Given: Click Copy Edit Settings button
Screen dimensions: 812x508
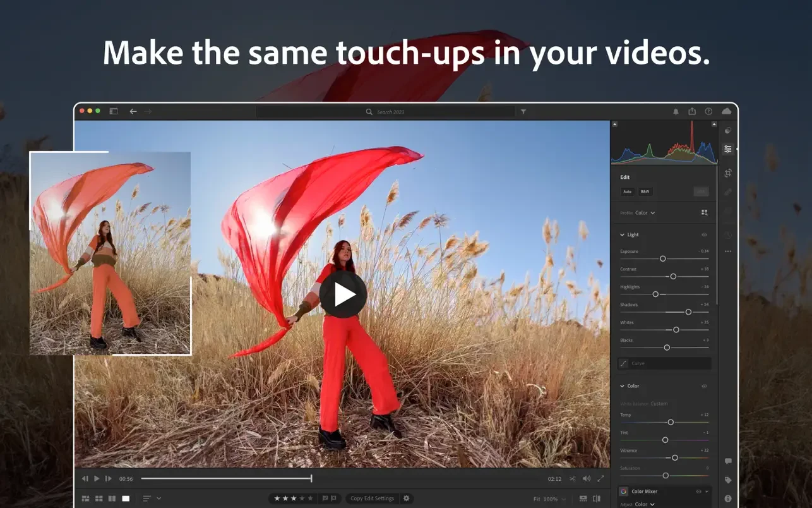Looking at the screenshot, I should (x=372, y=499).
